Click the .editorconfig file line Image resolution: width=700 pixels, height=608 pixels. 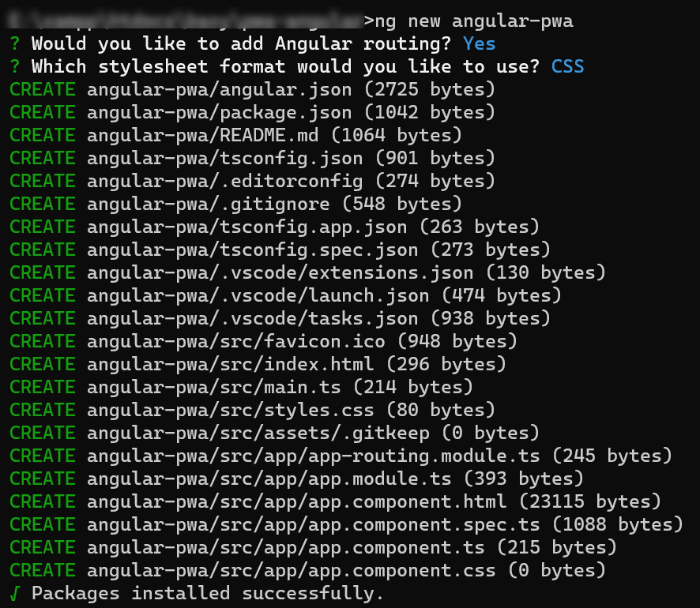click(252, 181)
